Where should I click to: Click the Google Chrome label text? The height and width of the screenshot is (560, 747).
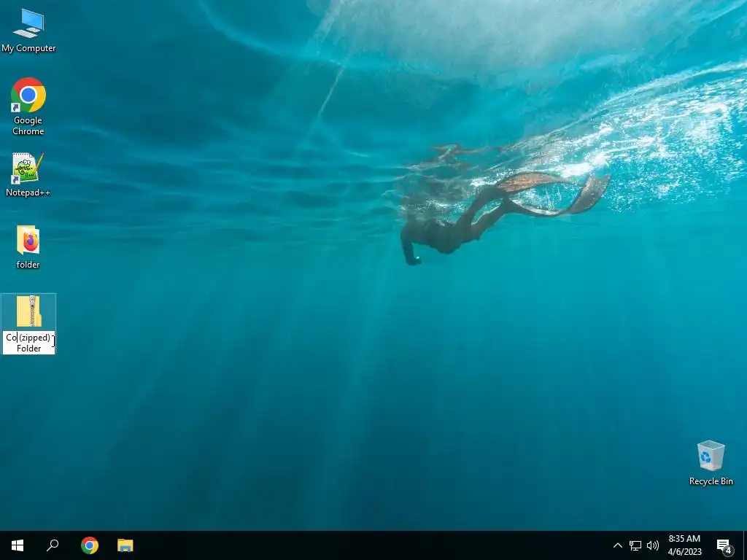(x=28, y=125)
